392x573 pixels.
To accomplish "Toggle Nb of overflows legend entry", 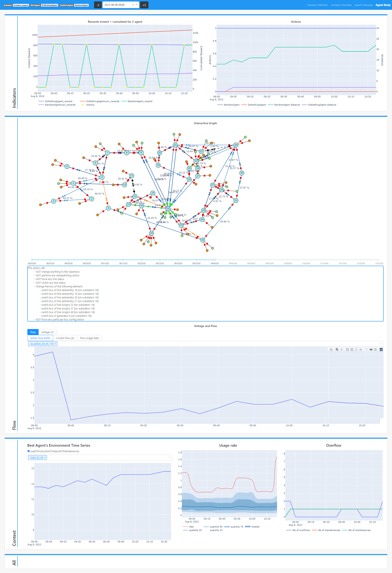I will tap(298, 530).
